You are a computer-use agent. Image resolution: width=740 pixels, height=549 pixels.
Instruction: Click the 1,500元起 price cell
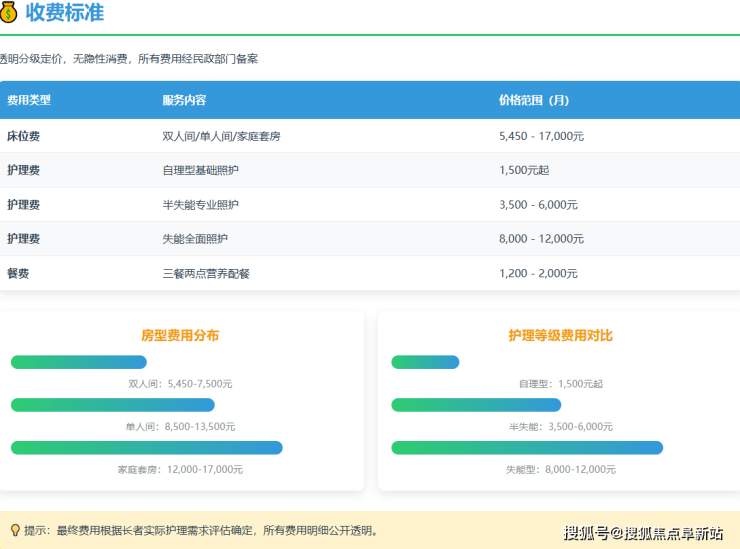tap(524, 170)
